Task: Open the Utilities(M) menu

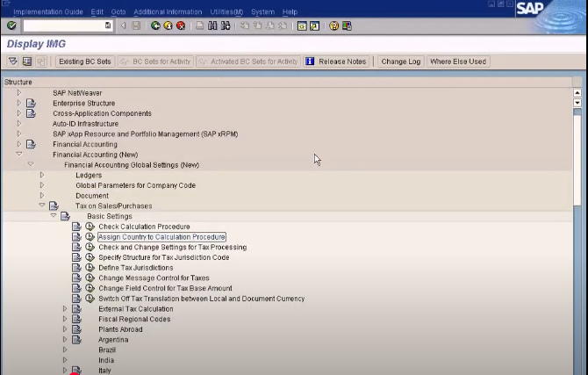Action: (226, 12)
